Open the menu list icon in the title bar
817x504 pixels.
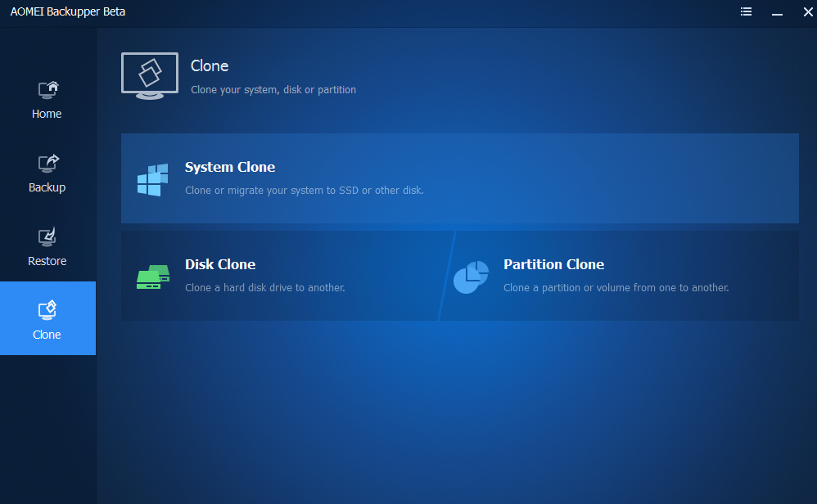[746, 11]
